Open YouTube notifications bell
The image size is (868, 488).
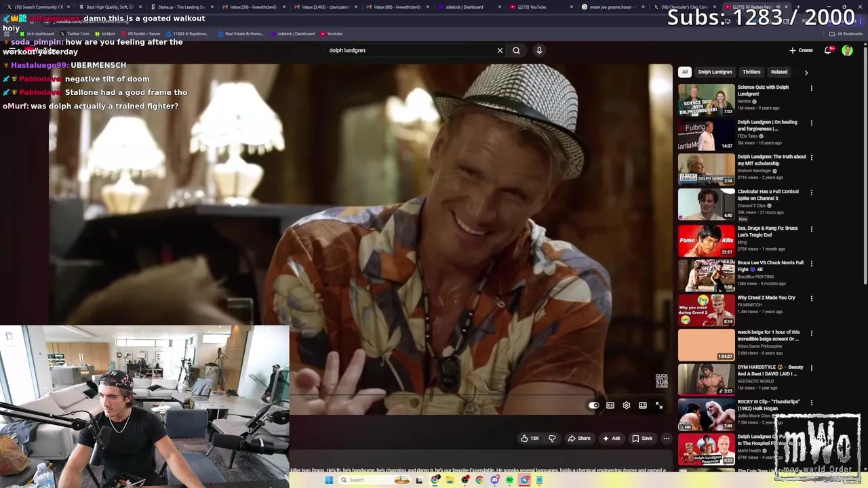coord(828,50)
